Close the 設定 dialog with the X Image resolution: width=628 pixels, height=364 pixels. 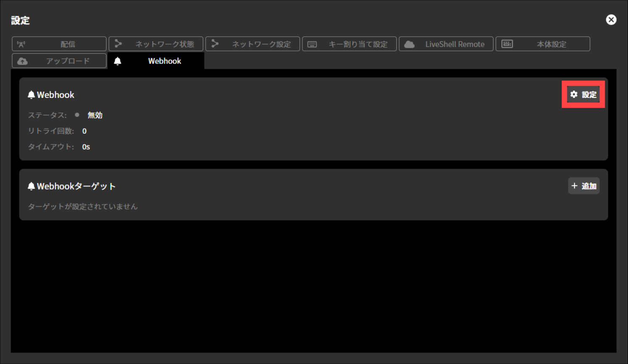pyautogui.click(x=611, y=19)
